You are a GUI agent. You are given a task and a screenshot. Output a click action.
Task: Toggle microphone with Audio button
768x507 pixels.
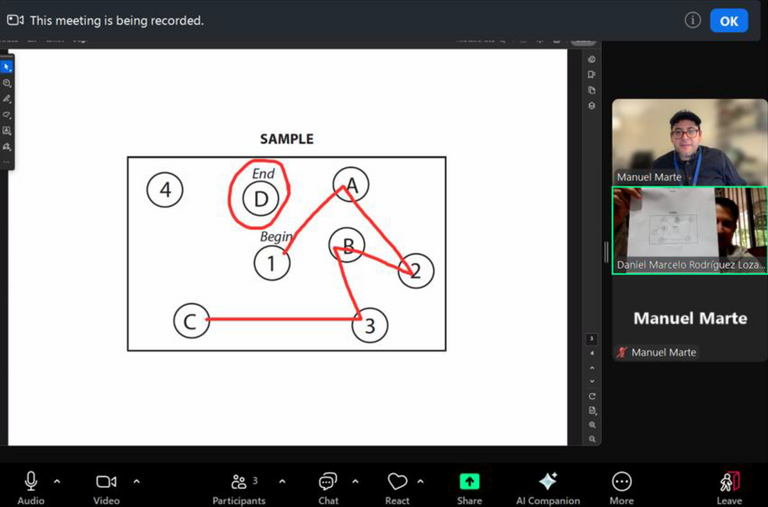coord(31,488)
